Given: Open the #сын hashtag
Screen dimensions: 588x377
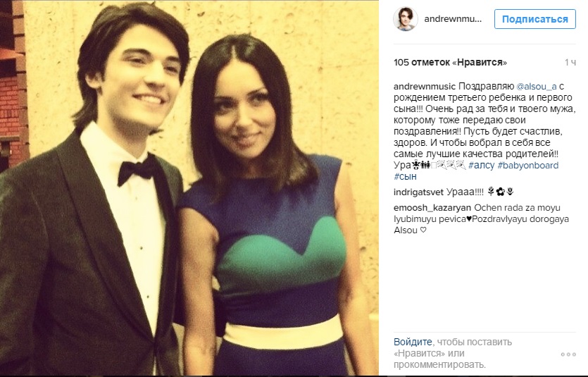Looking at the screenshot, I should tap(405, 177).
